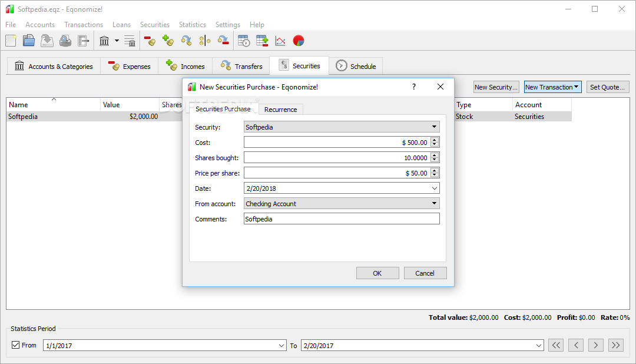This screenshot has width=636, height=364.
Task: Decrease Price per share with spinner down
Action: tap(435, 176)
